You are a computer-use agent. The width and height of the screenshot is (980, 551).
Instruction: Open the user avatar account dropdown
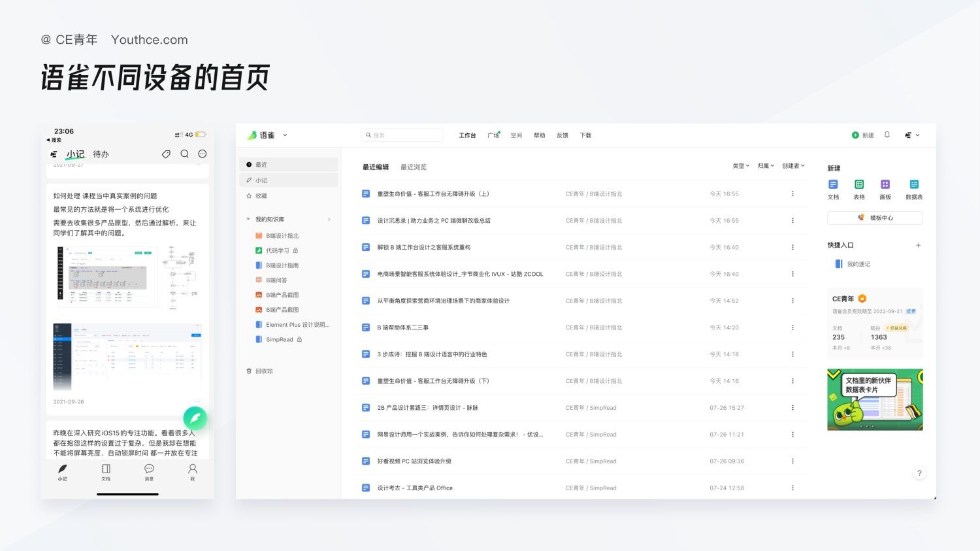pos(912,135)
